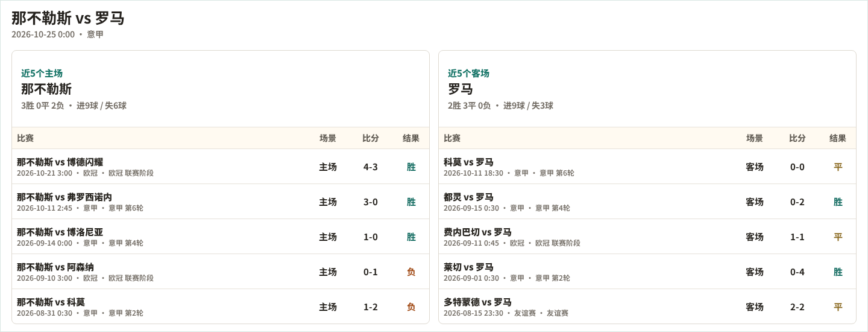Click the 负 result in 阿森纳 row
868x332 pixels.
[411, 272]
